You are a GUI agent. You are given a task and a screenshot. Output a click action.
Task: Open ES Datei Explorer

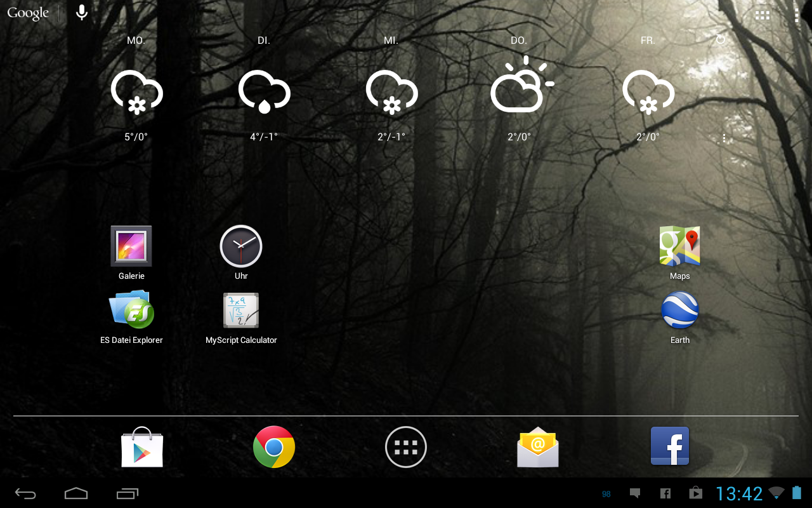(131, 311)
